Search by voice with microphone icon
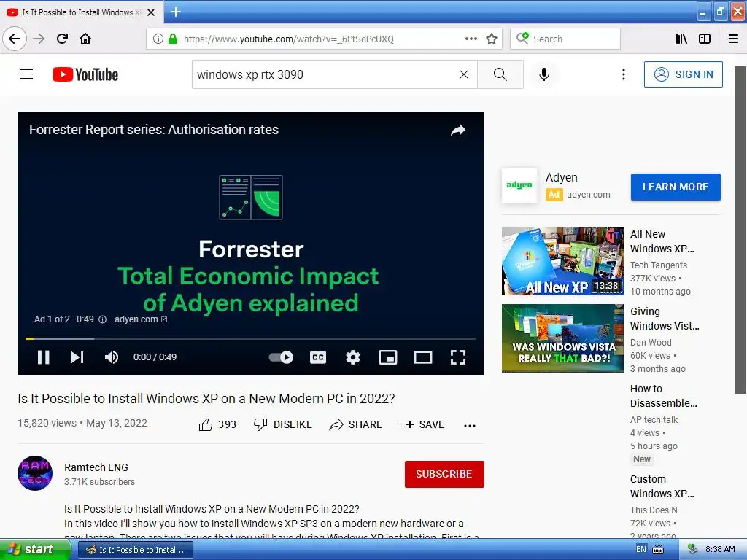The image size is (747, 560). tap(543, 74)
